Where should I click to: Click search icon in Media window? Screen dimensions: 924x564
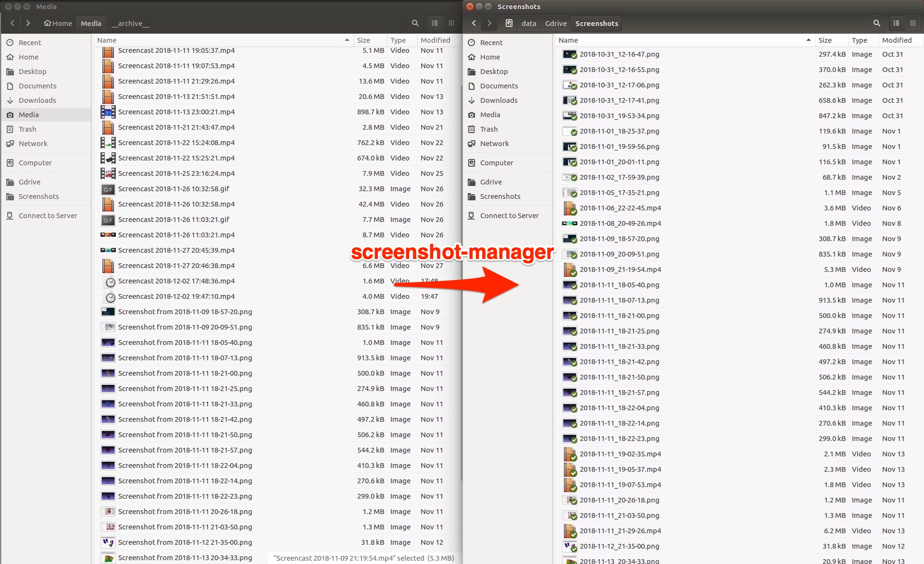click(x=415, y=23)
